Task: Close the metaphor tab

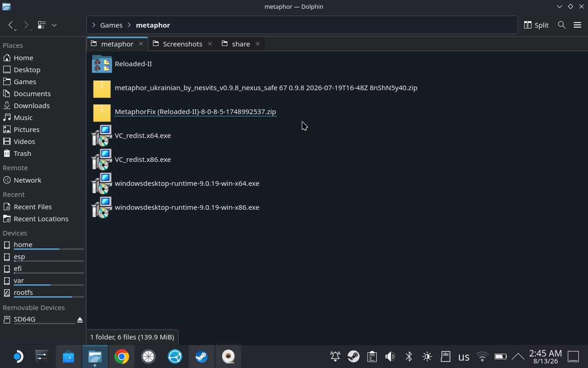Action: (141, 44)
